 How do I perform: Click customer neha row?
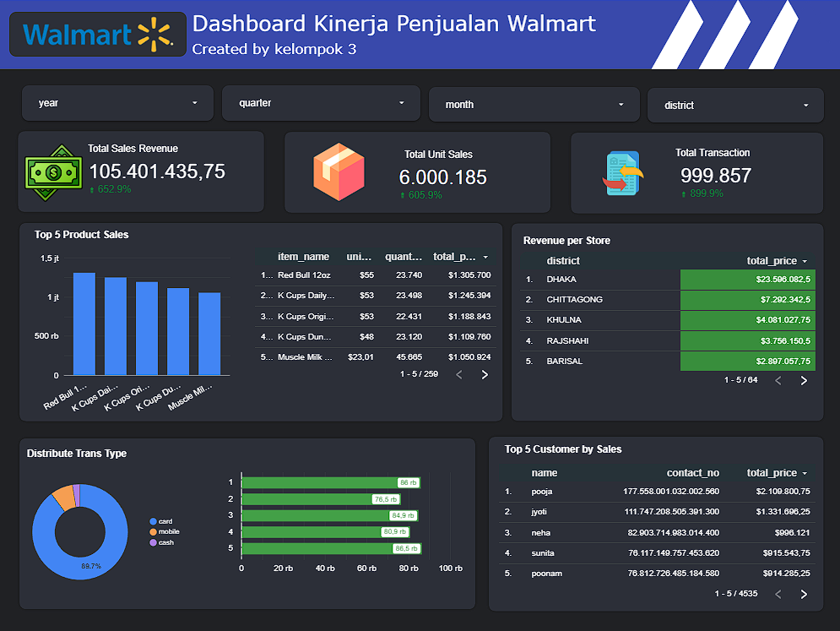click(658, 533)
